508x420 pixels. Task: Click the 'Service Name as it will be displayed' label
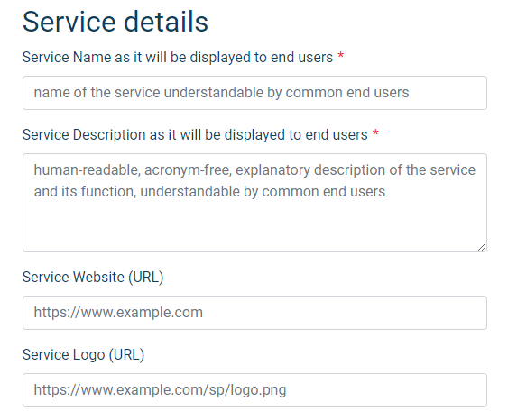[x=178, y=58]
